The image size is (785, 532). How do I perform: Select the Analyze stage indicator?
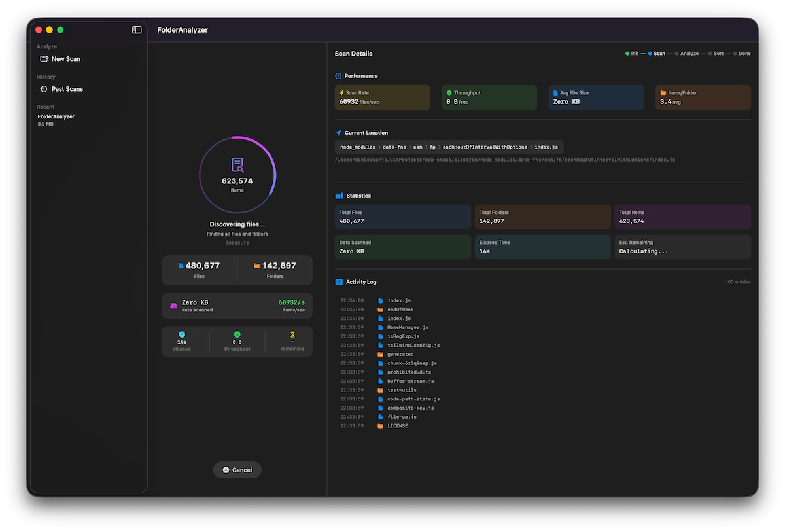click(x=686, y=54)
